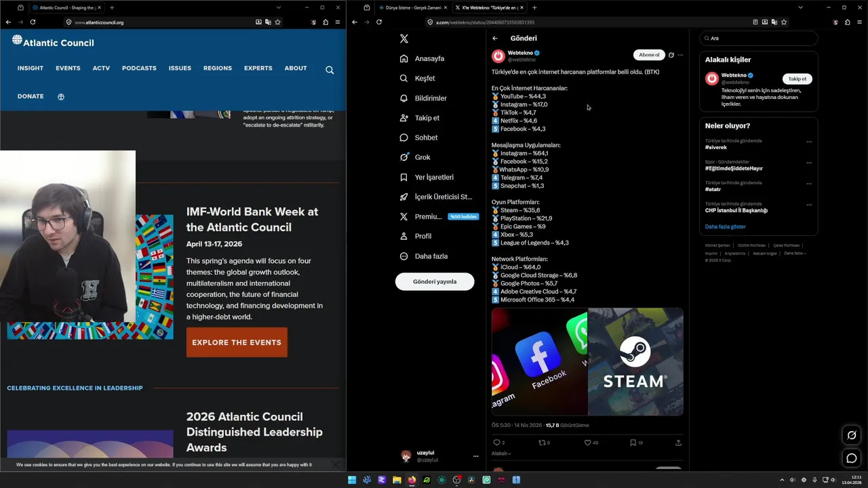Open the EVENTS menu item
868x488 pixels.
pos(68,68)
